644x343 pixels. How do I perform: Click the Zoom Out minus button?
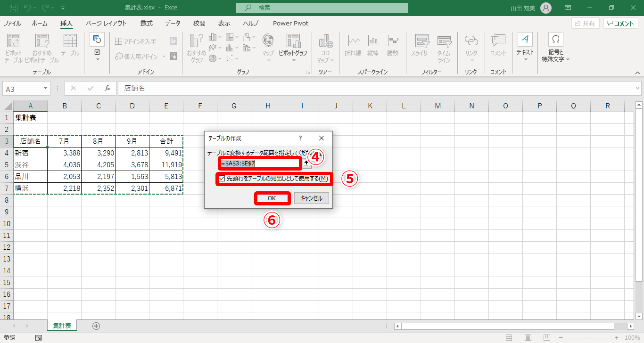(x=561, y=338)
